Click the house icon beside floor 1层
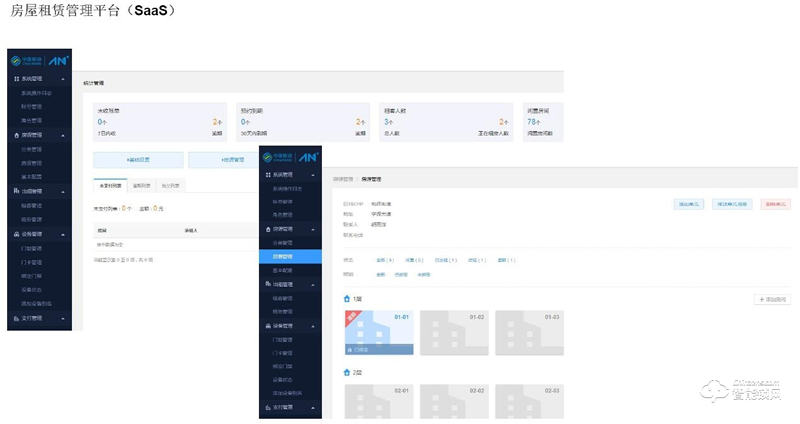The height and width of the screenshot is (424, 800). 347,299
